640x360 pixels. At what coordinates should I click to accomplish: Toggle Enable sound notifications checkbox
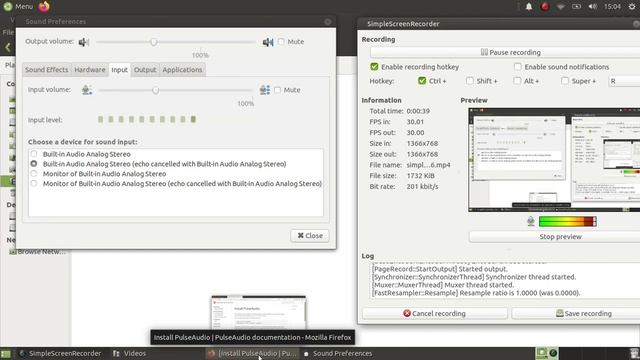coord(518,67)
